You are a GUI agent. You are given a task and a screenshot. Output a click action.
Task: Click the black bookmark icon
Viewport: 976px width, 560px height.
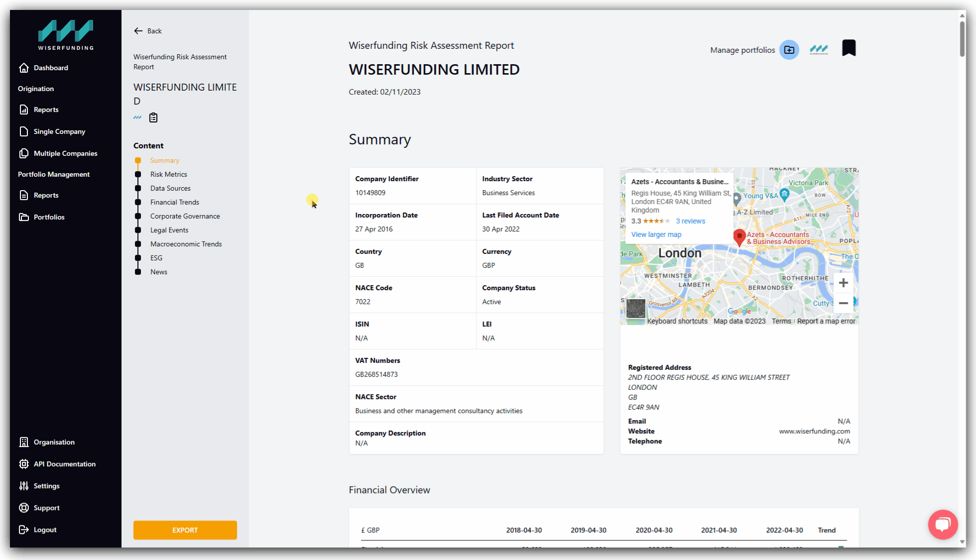tap(849, 48)
